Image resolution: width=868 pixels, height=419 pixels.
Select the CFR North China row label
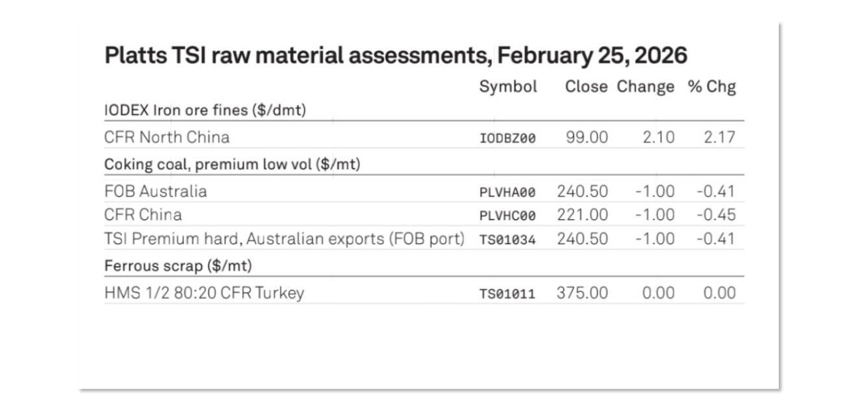(166, 137)
